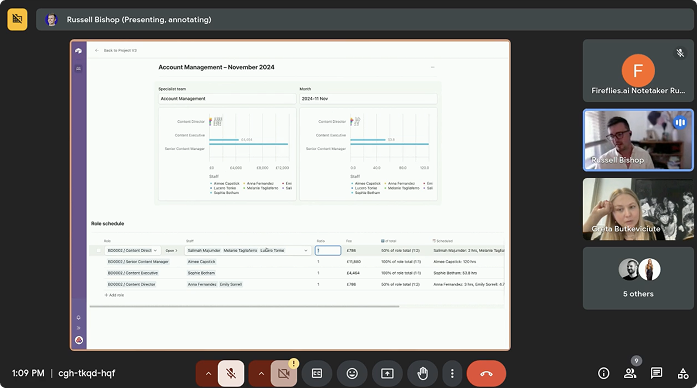Click Russell Bishop presenter avatar in top banner
Viewport: 697px width, 388px height.
[51, 20]
